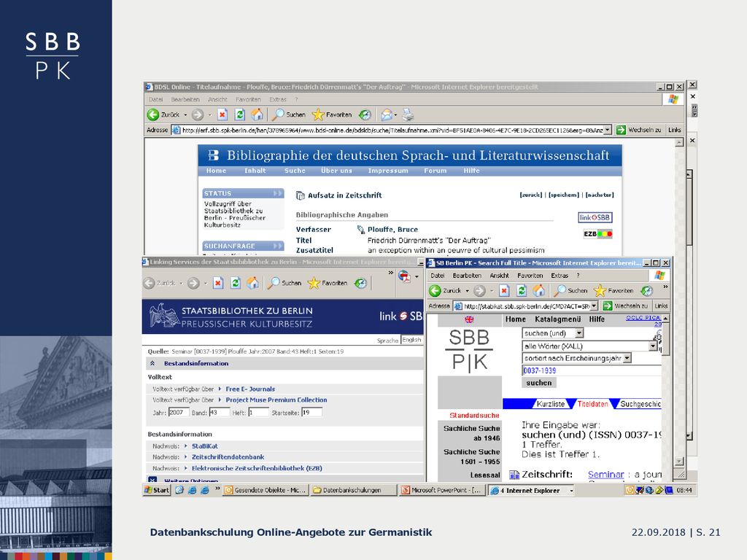Image resolution: width=747 pixels, height=560 pixels.
Task: Refresh the Linking Services window page
Action: (x=236, y=283)
